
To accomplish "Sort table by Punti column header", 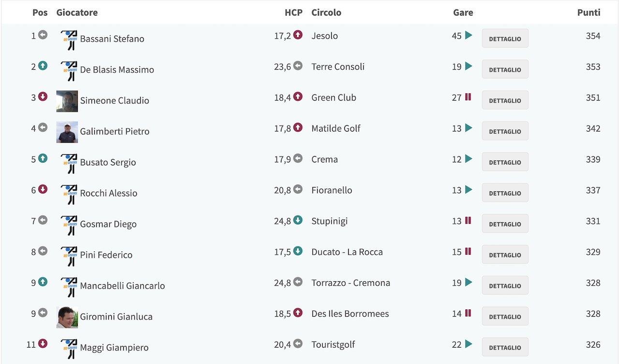I will (x=589, y=13).
